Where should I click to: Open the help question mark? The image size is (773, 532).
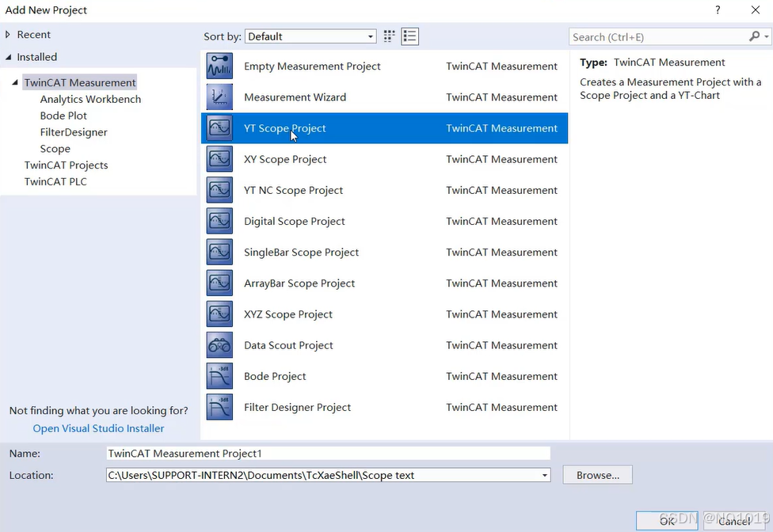718,9
